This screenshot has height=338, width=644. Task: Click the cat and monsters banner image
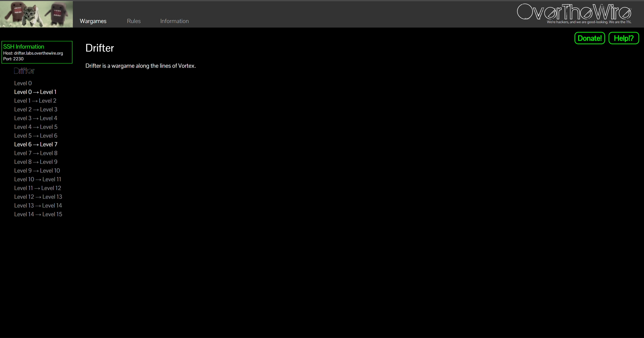tap(36, 14)
